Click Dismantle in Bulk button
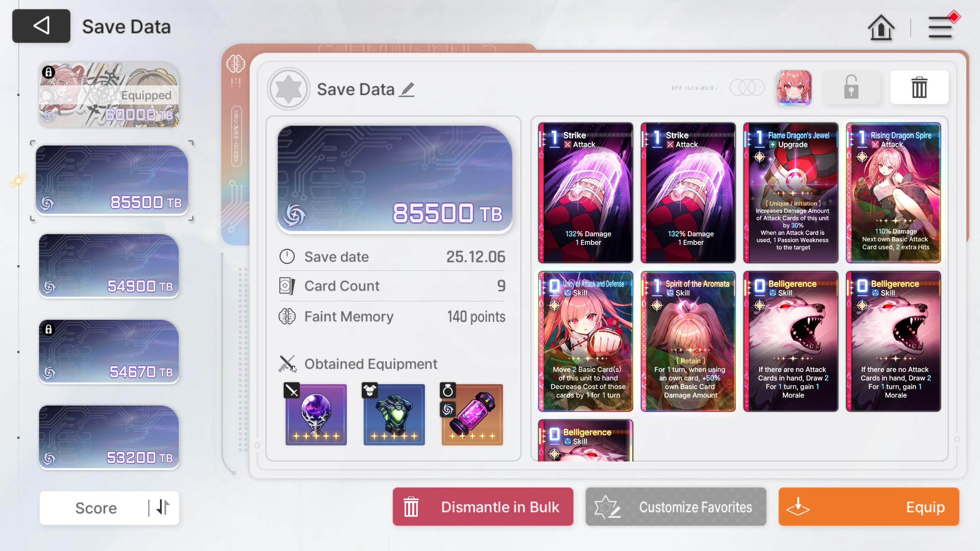The width and height of the screenshot is (980, 551). (x=483, y=507)
